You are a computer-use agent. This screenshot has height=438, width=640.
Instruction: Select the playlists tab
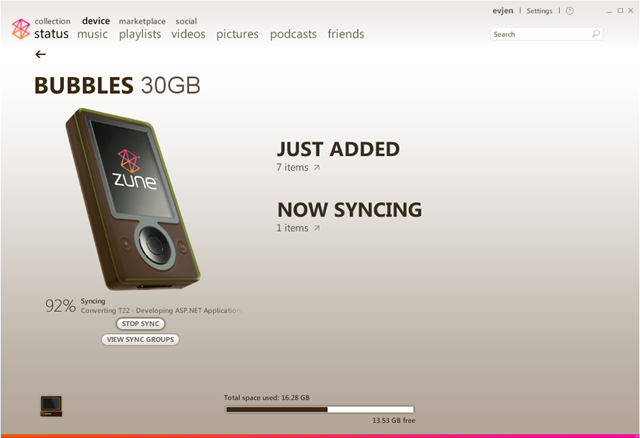[140, 34]
